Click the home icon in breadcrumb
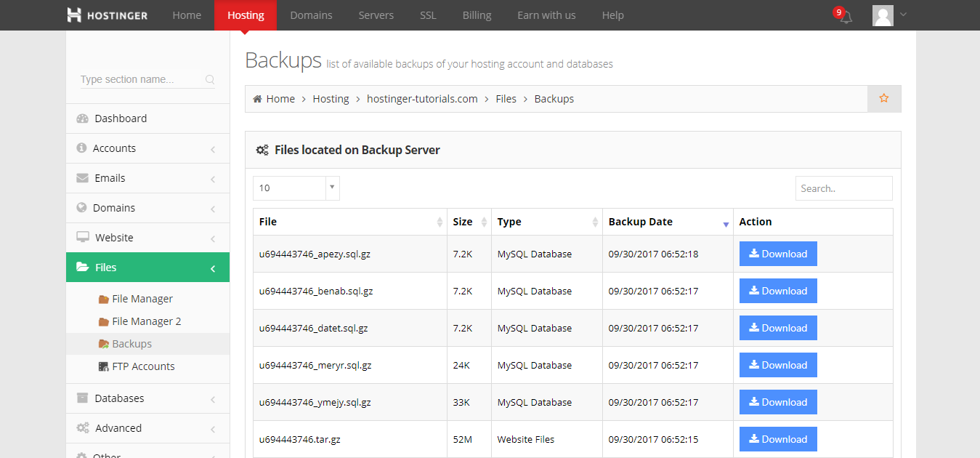Image resolution: width=980 pixels, height=458 pixels. (x=257, y=99)
